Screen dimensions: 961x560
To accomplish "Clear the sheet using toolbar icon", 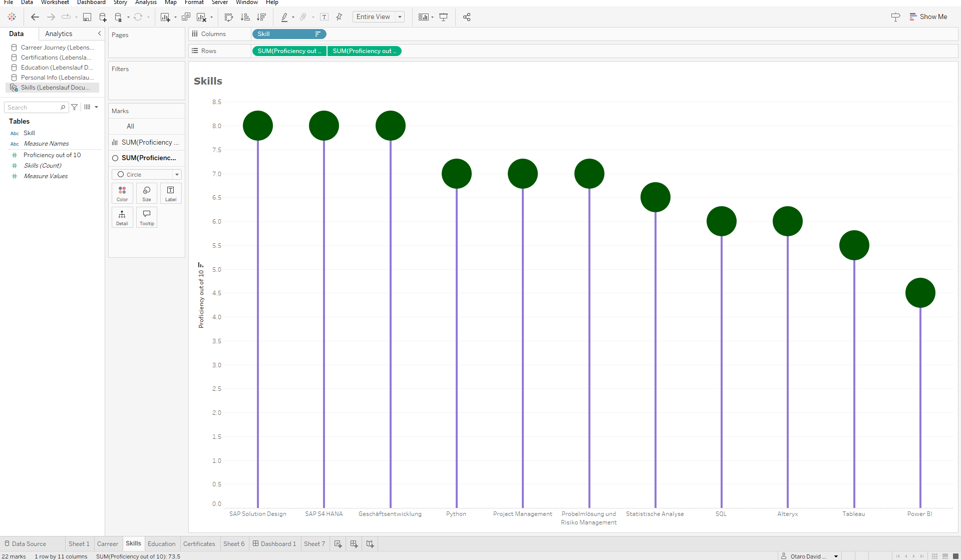I will 201,17.
